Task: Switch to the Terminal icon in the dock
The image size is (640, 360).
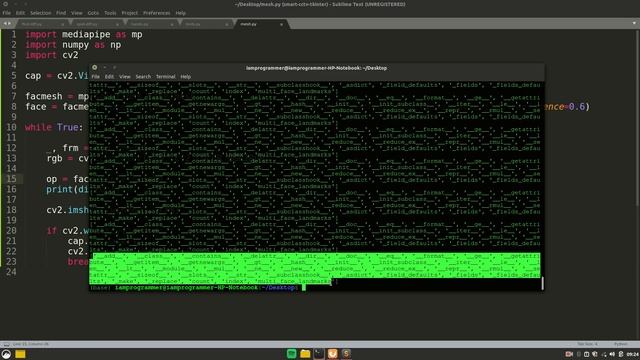Action: point(319,354)
